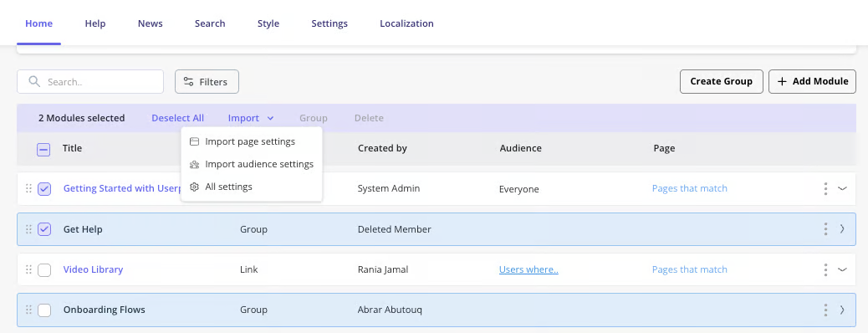Switch to the Home tab
Screen dimensions: 868x333
(x=38, y=23)
